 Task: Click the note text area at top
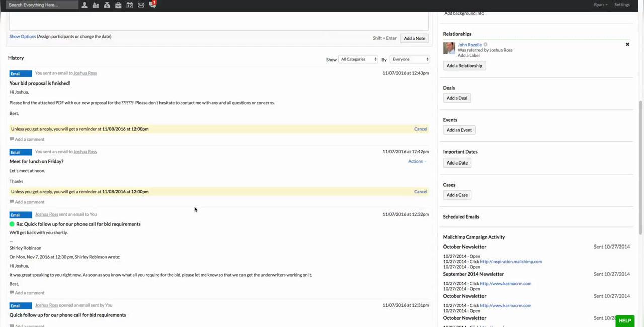(x=219, y=21)
